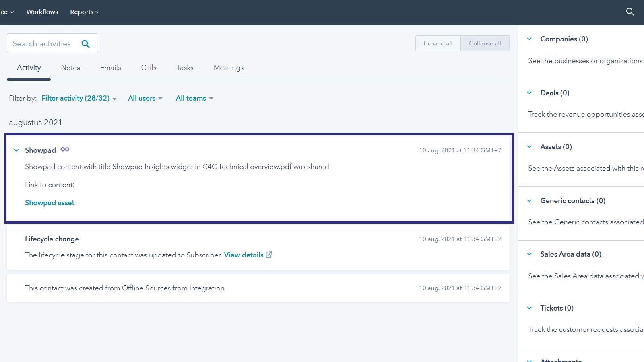Switch to the Notes tab

point(70,67)
